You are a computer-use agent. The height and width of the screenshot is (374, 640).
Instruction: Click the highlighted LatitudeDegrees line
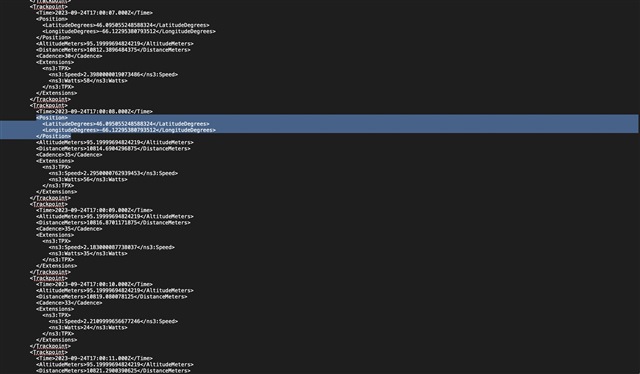click(x=126, y=124)
